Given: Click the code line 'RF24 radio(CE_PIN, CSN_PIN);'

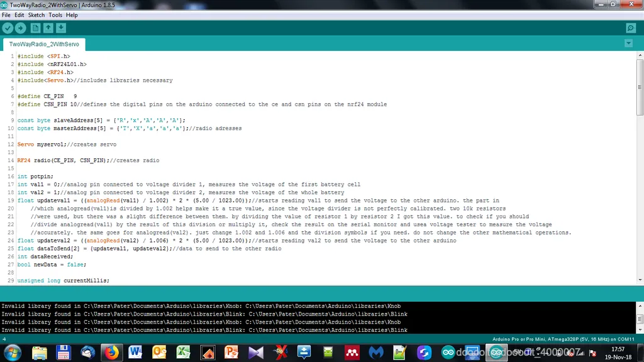Looking at the screenshot, I should tap(64, 160).
